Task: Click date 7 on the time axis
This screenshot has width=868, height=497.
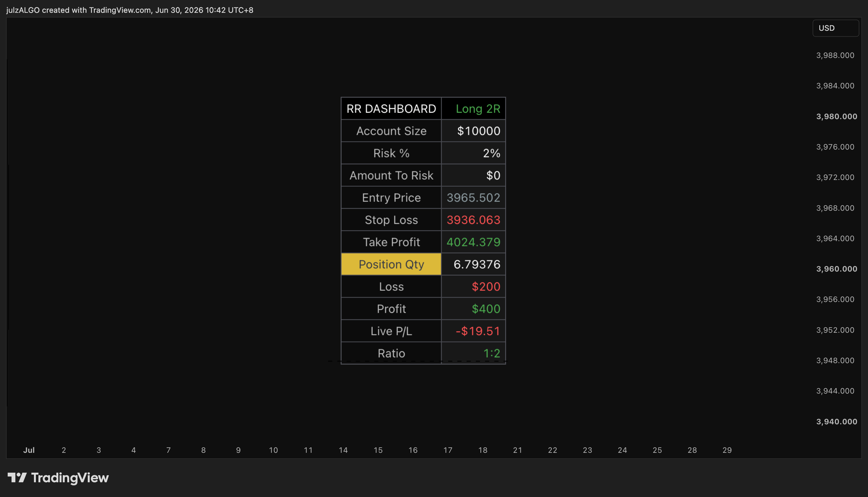Action: (x=168, y=450)
